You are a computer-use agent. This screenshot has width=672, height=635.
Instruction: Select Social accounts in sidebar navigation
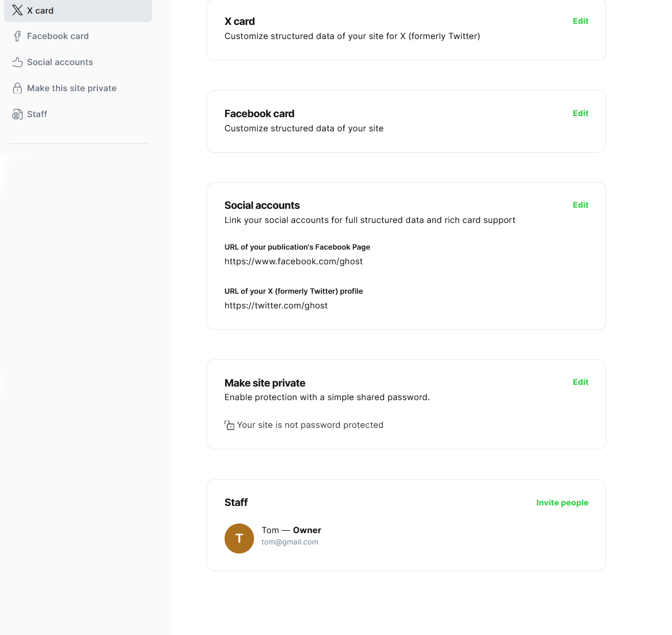[60, 62]
